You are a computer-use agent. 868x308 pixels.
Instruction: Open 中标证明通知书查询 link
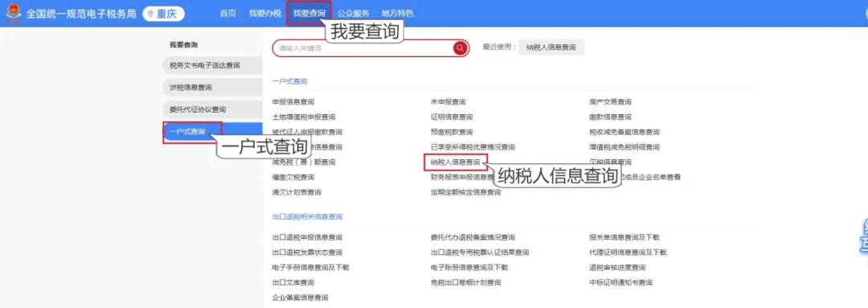pos(620,282)
